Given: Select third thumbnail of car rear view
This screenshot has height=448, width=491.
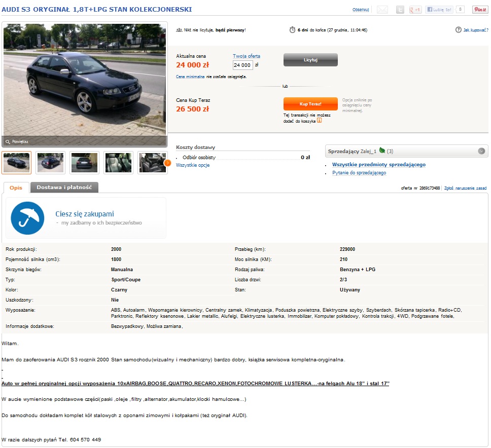Looking at the screenshot, I should point(84,163).
